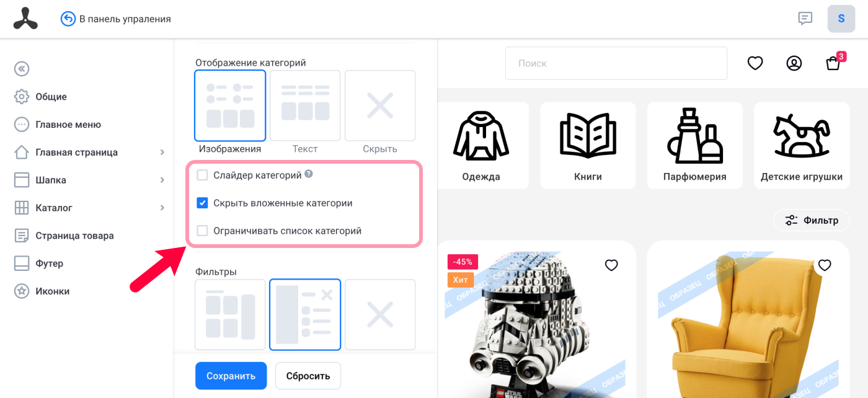Choose Изображения category display option
This screenshot has width=868, height=398.
coord(230,105)
